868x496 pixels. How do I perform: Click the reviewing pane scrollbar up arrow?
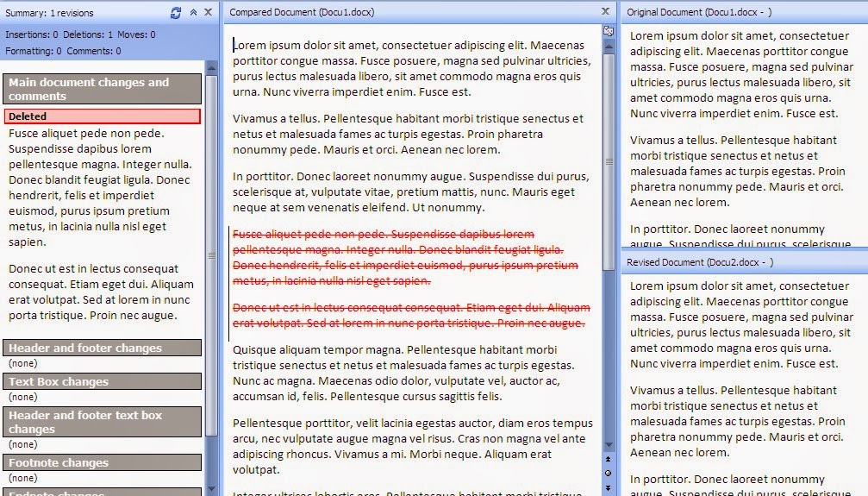click(x=211, y=68)
